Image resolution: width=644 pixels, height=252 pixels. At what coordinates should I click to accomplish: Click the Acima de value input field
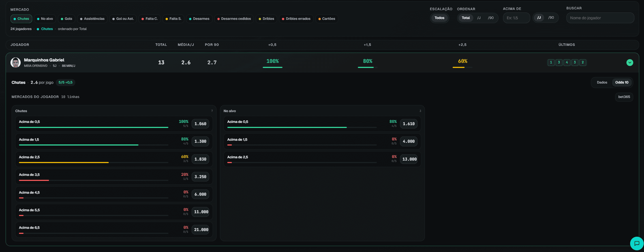click(x=516, y=18)
